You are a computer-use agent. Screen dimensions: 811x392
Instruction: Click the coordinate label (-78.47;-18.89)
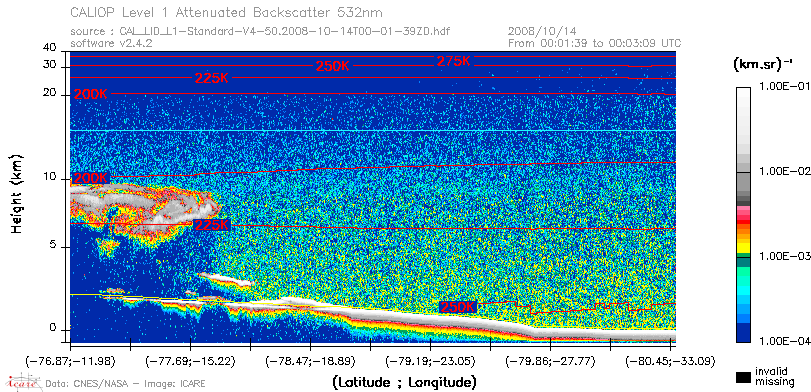pyautogui.click(x=310, y=361)
